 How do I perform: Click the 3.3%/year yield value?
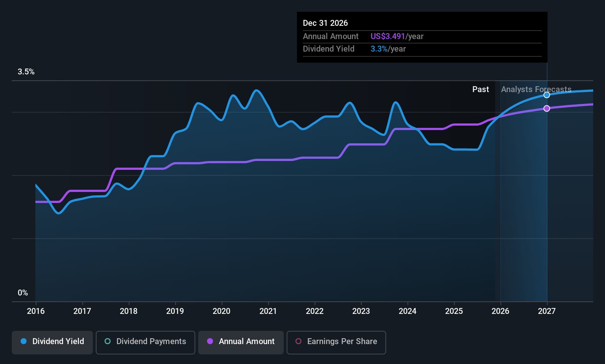(388, 49)
